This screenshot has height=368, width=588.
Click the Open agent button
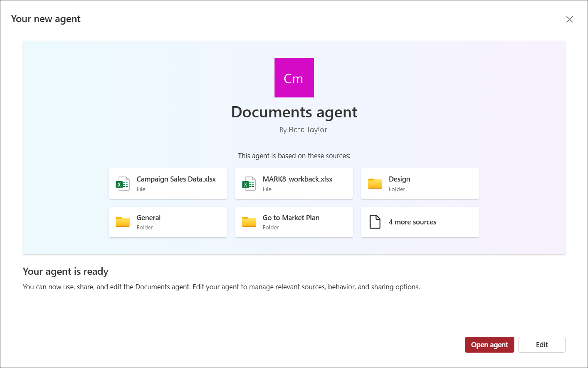pyautogui.click(x=490, y=345)
